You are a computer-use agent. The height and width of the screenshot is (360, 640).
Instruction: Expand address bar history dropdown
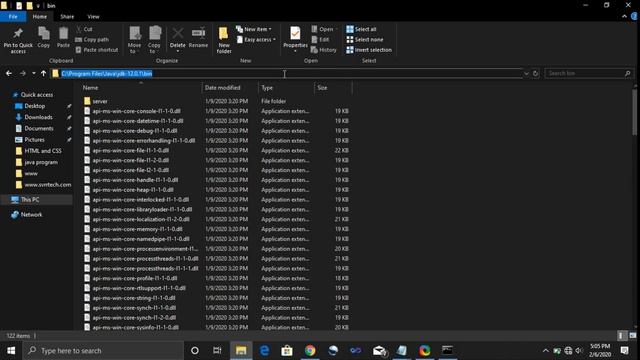pos(527,73)
